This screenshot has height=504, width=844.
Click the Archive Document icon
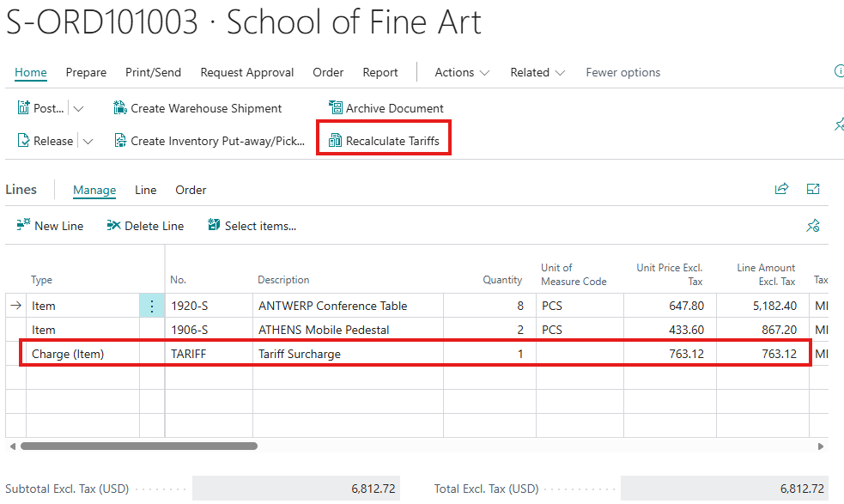coord(336,108)
